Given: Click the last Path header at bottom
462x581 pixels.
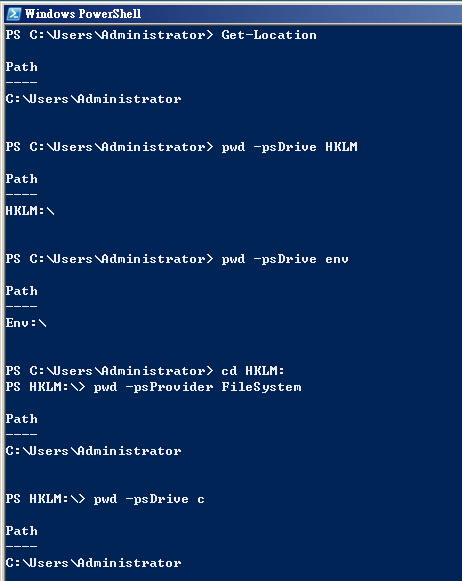Looking at the screenshot, I should coord(21,531).
